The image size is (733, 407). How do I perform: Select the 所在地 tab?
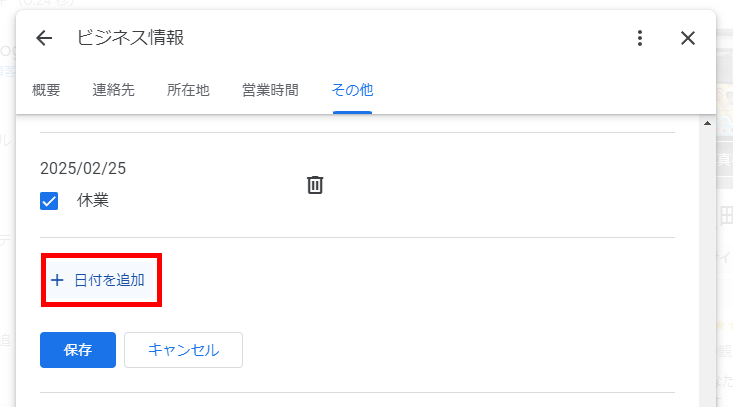pos(188,90)
